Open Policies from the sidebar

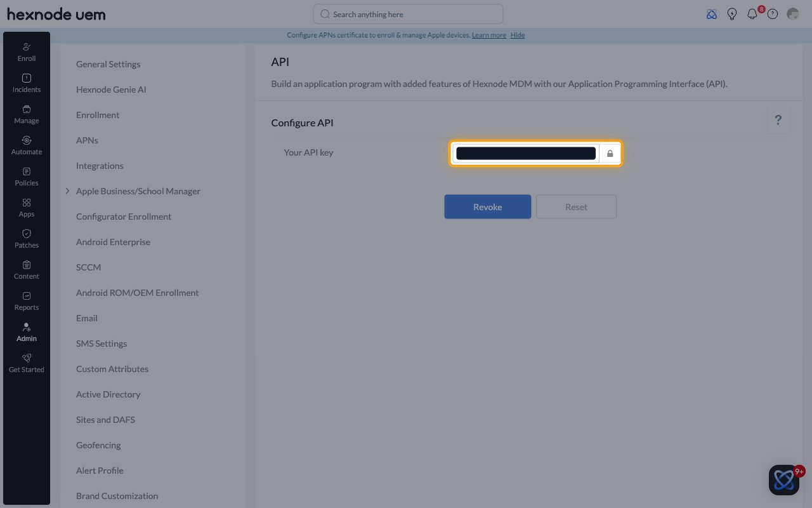[27, 177]
